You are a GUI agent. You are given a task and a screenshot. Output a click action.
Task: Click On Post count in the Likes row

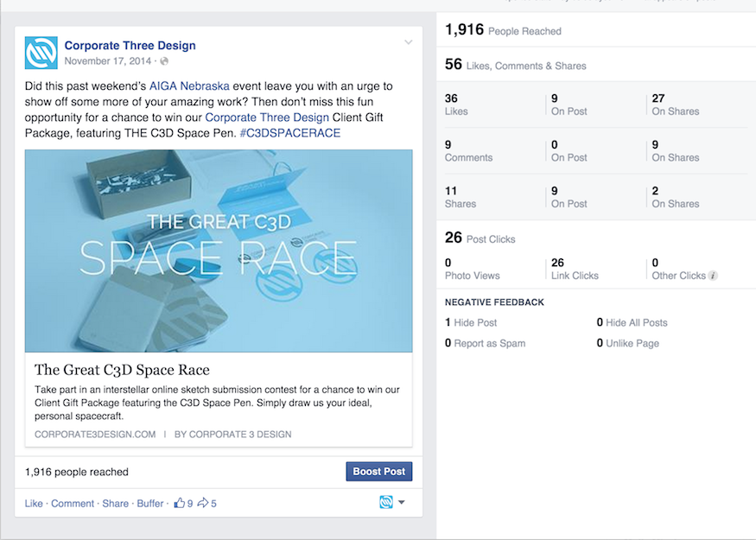569,105
